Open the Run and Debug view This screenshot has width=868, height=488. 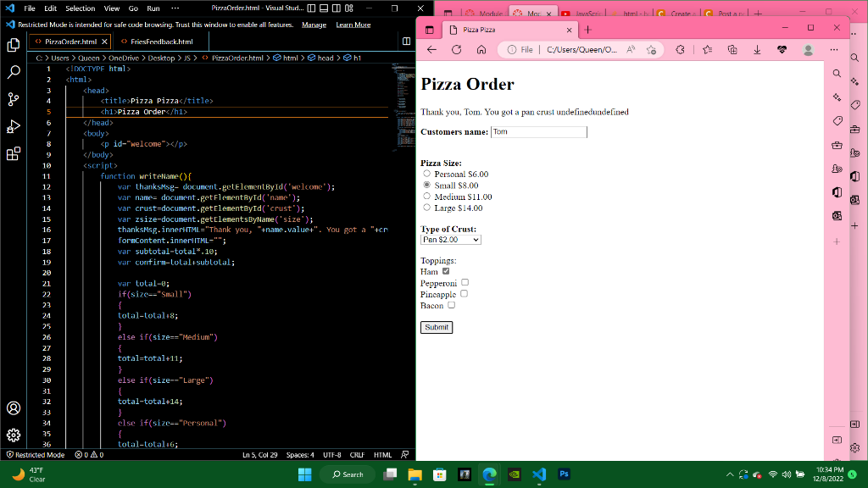(x=13, y=127)
